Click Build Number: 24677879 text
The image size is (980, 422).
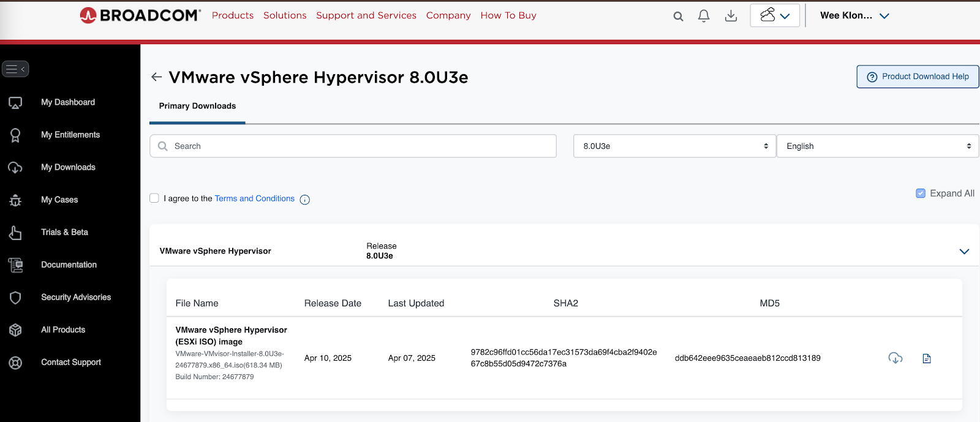click(214, 377)
